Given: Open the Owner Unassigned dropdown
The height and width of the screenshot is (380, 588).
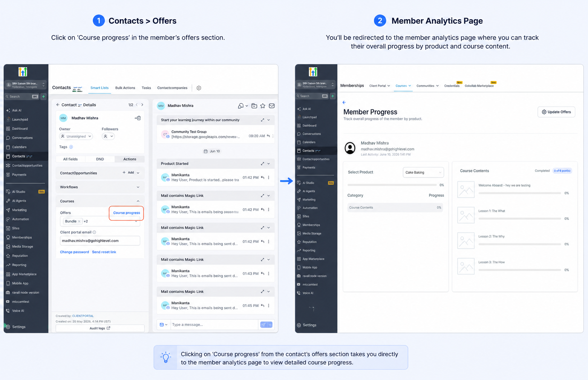Looking at the screenshot, I should click(x=76, y=136).
